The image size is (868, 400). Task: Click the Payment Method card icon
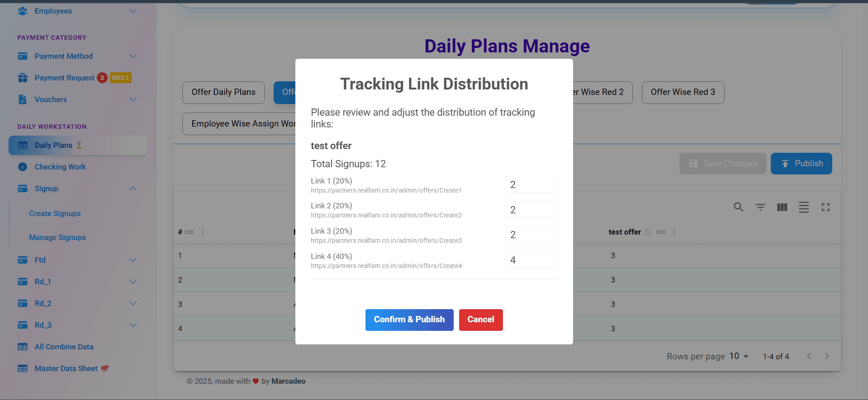pos(23,56)
